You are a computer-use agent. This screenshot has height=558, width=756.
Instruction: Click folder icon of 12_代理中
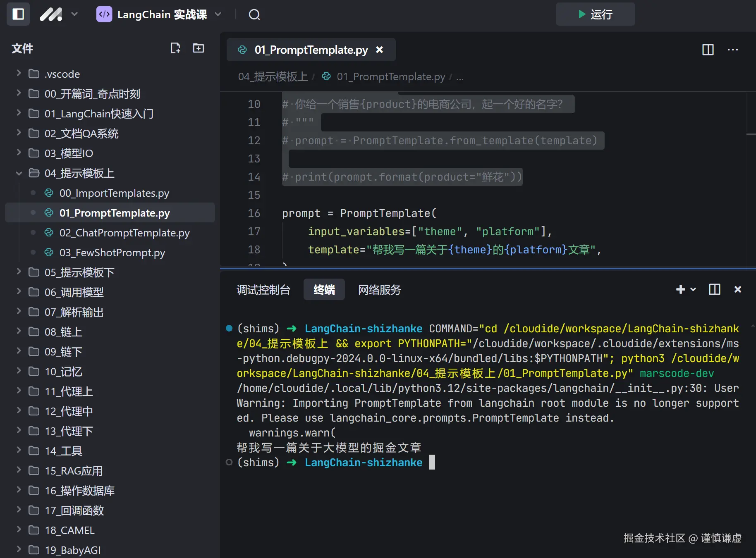click(34, 411)
